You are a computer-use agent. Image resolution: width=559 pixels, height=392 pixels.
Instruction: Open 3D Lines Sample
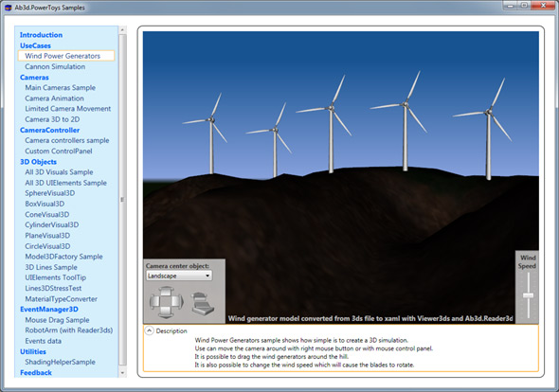pos(51,267)
